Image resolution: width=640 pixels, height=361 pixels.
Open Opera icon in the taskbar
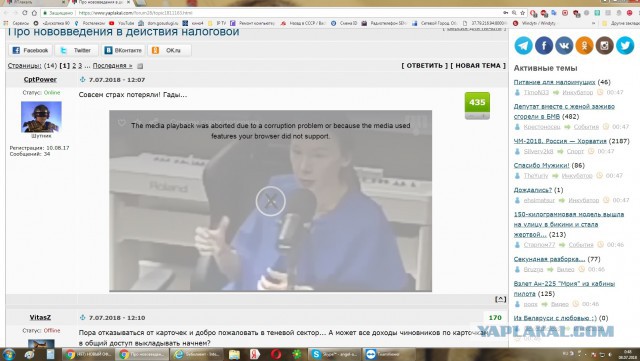pyautogui.click(x=276, y=354)
